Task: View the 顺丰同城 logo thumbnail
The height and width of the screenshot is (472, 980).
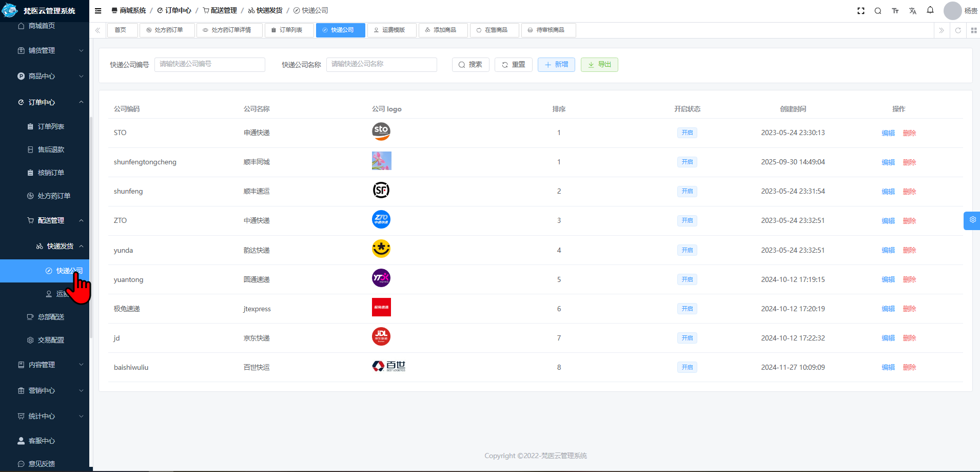Action: coord(381,161)
